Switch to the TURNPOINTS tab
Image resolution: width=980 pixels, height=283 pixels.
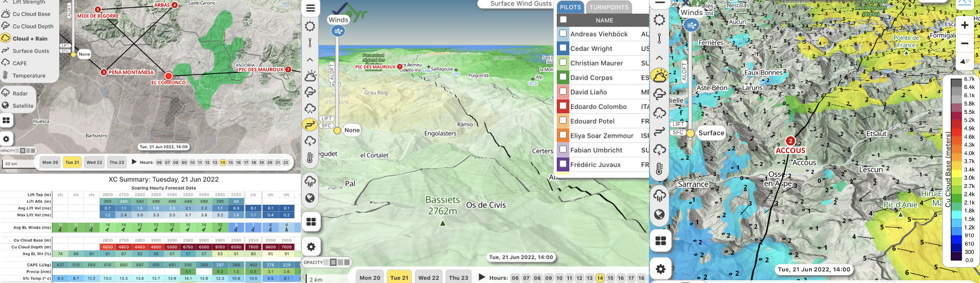click(609, 7)
